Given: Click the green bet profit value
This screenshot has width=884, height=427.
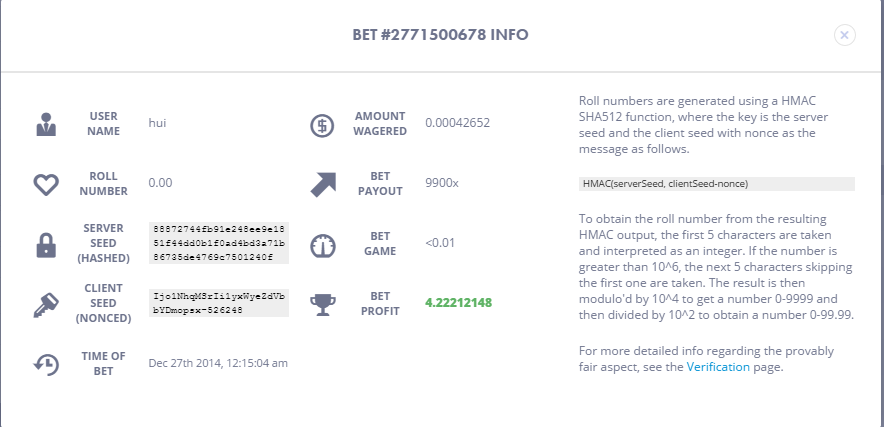Looking at the screenshot, I should (x=458, y=303).
